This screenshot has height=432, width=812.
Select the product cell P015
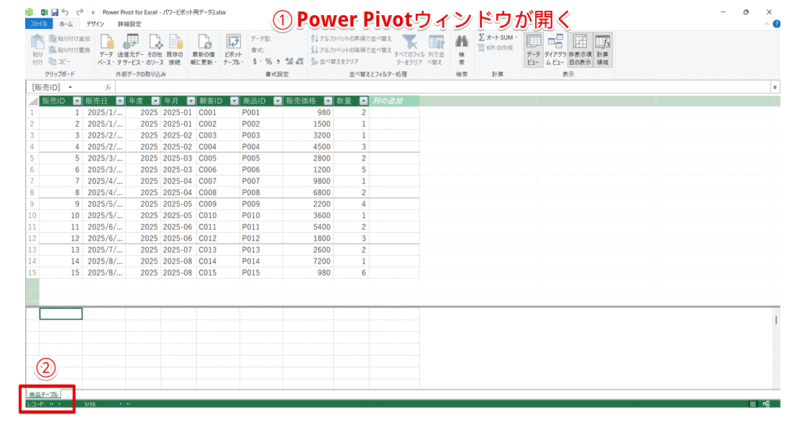pyautogui.click(x=261, y=272)
